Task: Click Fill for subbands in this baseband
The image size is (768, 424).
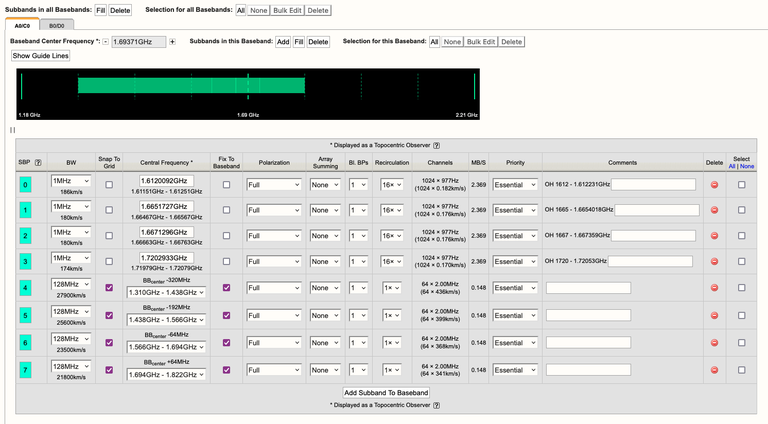Action: (299, 42)
